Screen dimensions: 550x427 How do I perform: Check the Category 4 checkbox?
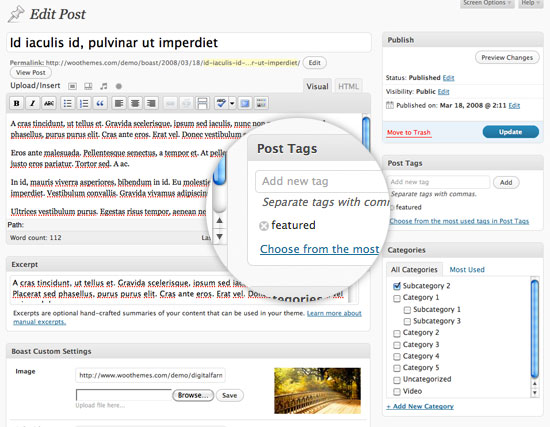[x=397, y=357]
